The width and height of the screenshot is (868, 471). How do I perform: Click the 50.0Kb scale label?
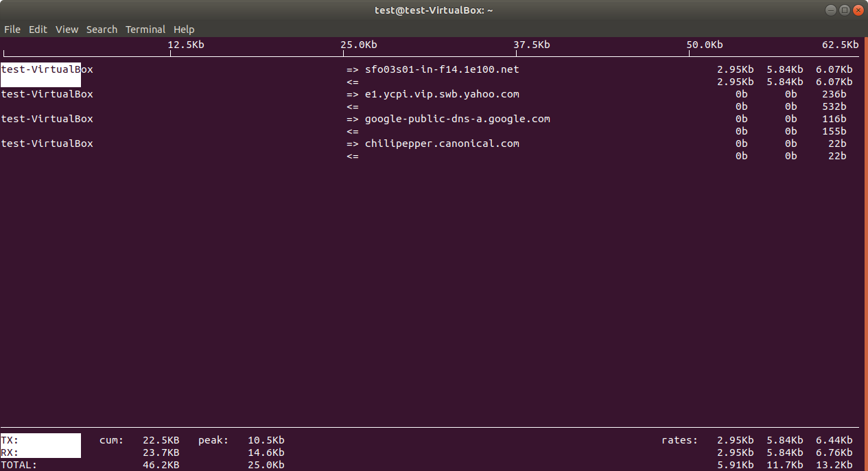[x=705, y=45]
